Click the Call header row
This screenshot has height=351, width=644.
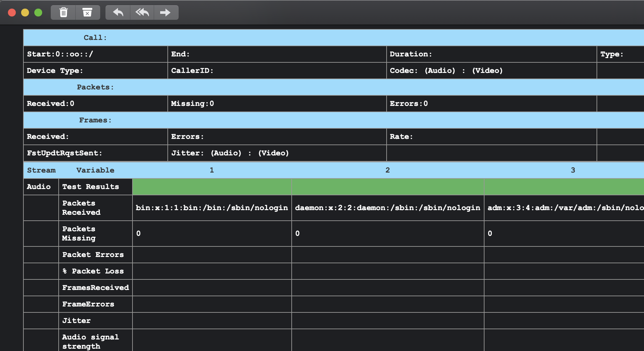95,38
